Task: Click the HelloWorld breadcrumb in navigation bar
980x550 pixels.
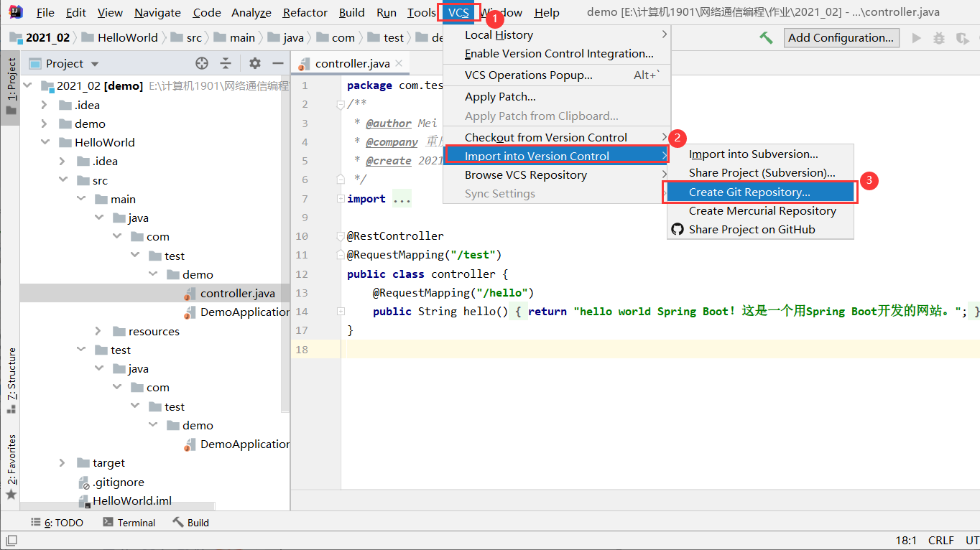Action: click(120, 37)
